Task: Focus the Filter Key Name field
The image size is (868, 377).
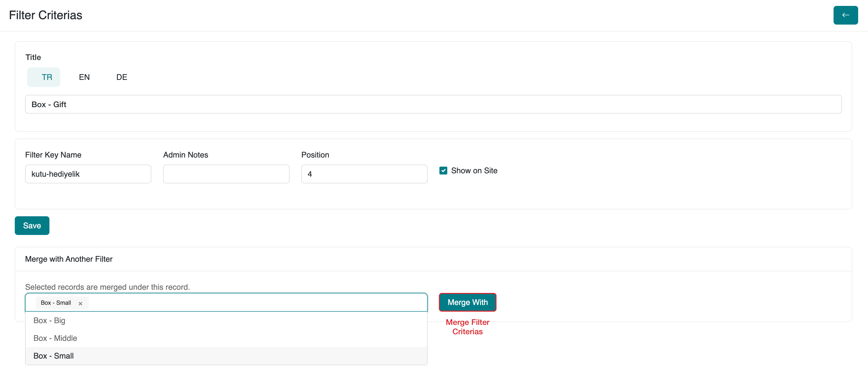Action: pyautogui.click(x=88, y=174)
